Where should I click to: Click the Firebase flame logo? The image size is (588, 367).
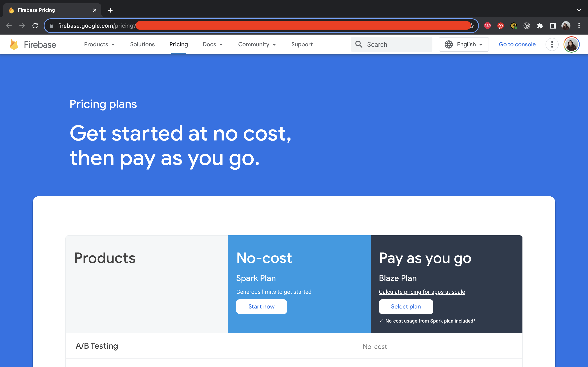pyautogui.click(x=14, y=44)
